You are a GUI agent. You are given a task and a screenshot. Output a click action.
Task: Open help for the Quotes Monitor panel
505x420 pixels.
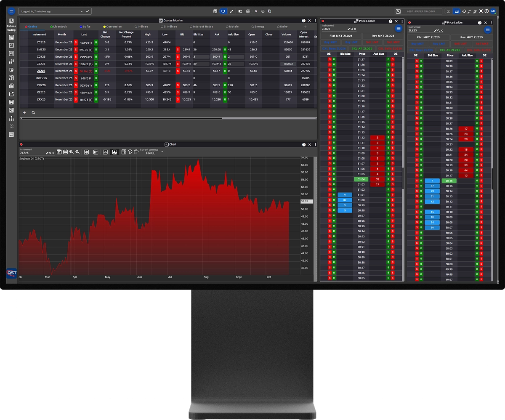pos(303,21)
